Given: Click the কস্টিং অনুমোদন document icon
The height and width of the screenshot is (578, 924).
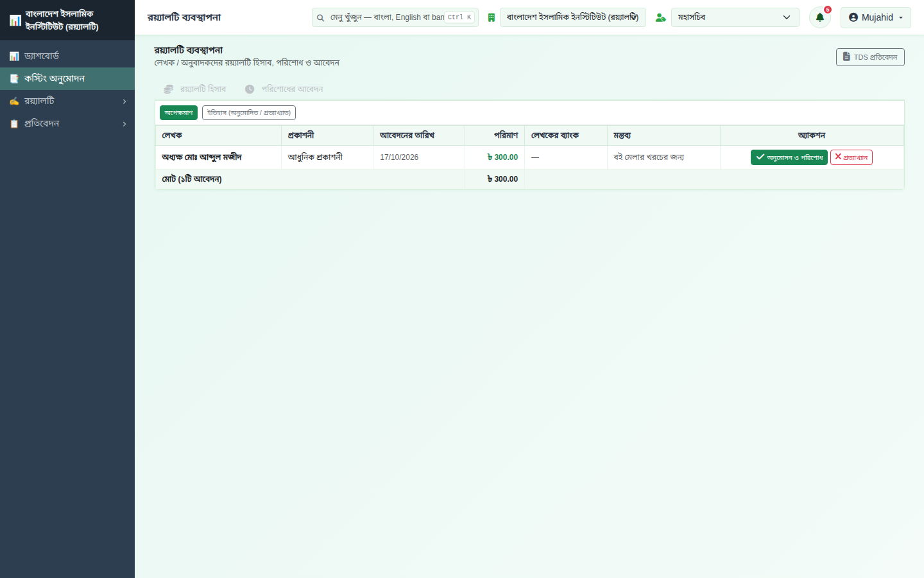Looking at the screenshot, I should (14, 79).
